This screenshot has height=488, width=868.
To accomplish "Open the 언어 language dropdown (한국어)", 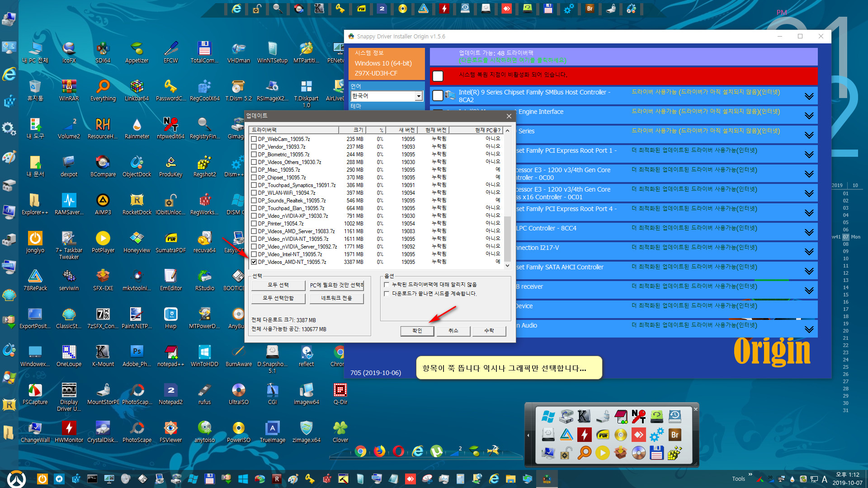I will coord(387,96).
